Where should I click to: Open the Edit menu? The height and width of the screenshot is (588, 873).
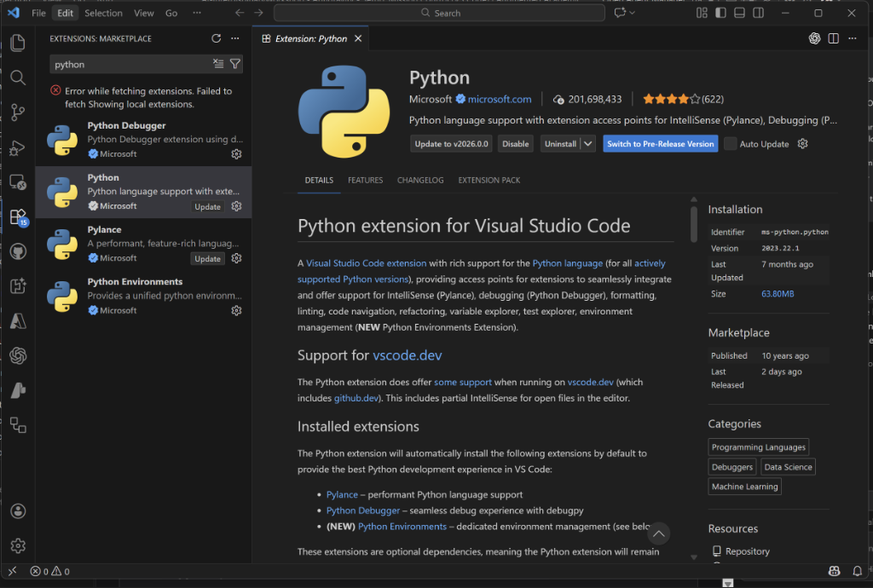click(x=65, y=13)
